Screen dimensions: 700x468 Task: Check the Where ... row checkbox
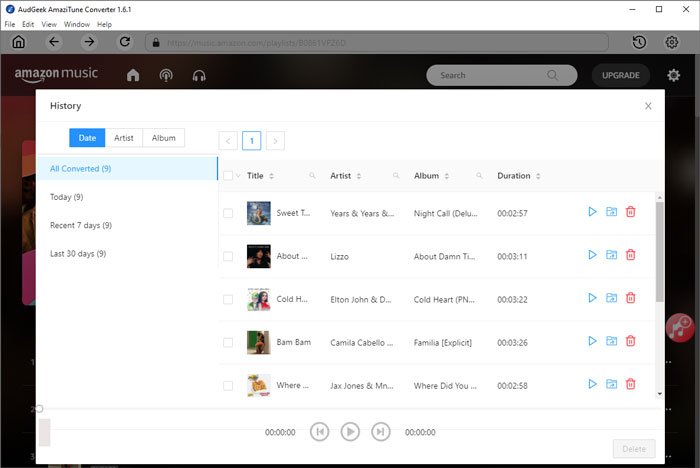228,385
